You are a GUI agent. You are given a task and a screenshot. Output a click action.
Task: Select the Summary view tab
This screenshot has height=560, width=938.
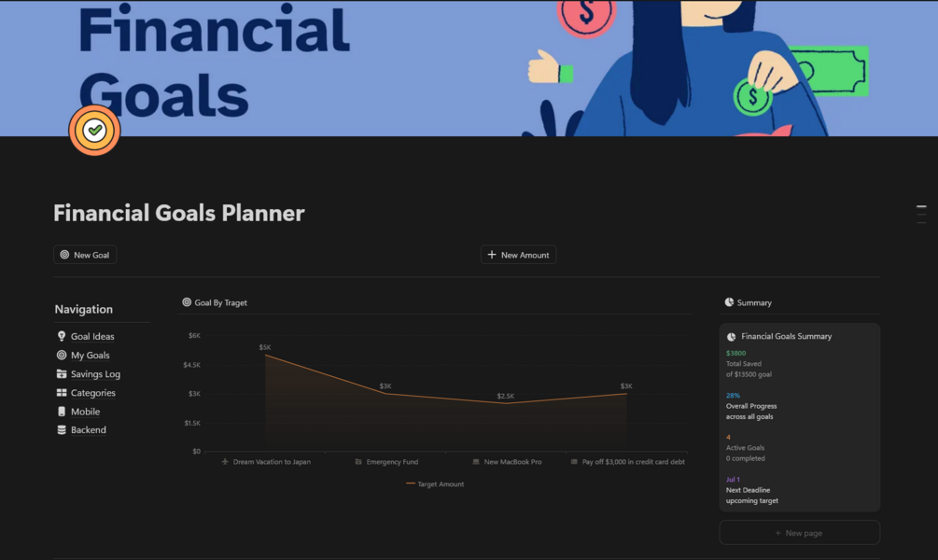click(754, 302)
